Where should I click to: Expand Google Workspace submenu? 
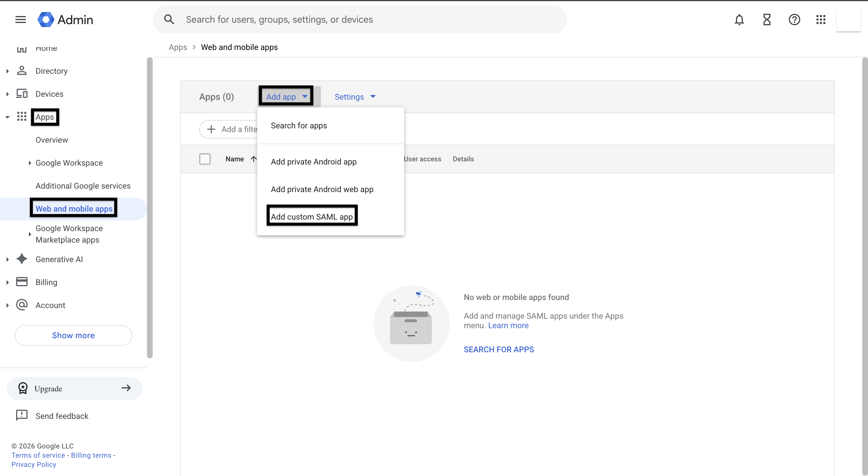30,163
